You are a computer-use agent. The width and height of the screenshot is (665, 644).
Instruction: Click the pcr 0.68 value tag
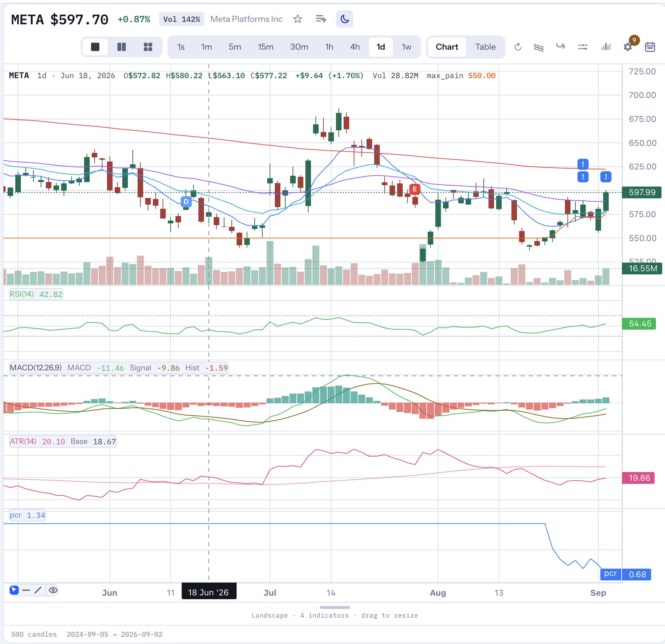(x=626, y=574)
